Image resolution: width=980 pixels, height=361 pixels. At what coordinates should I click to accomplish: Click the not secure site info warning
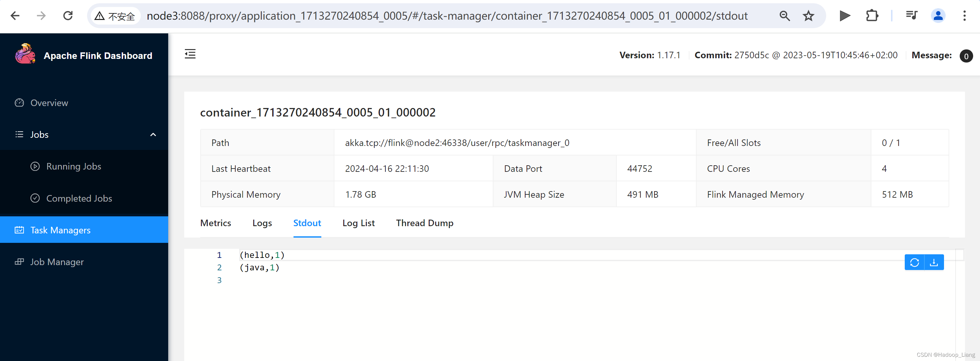coord(115,16)
